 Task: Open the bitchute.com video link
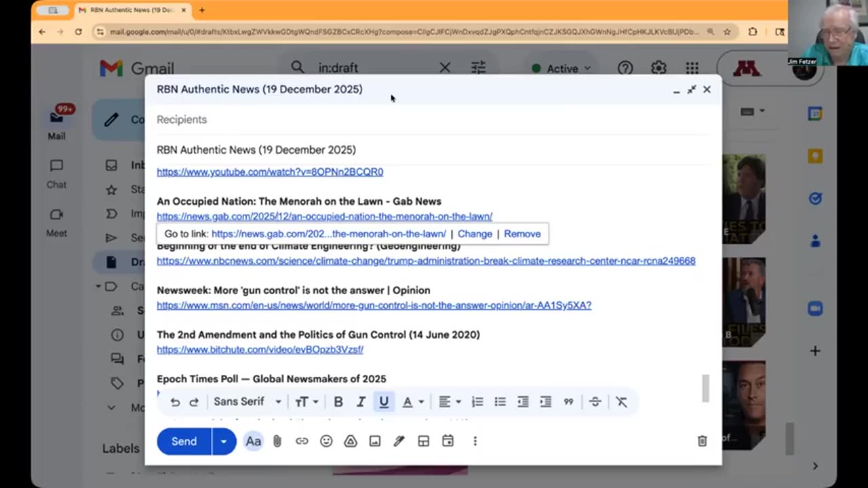tap(260, 350)
